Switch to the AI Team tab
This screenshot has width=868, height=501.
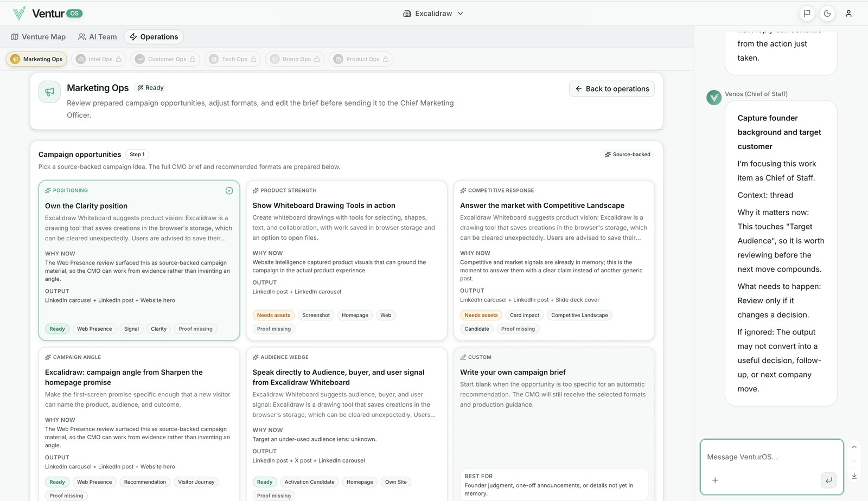pos(98,37)
